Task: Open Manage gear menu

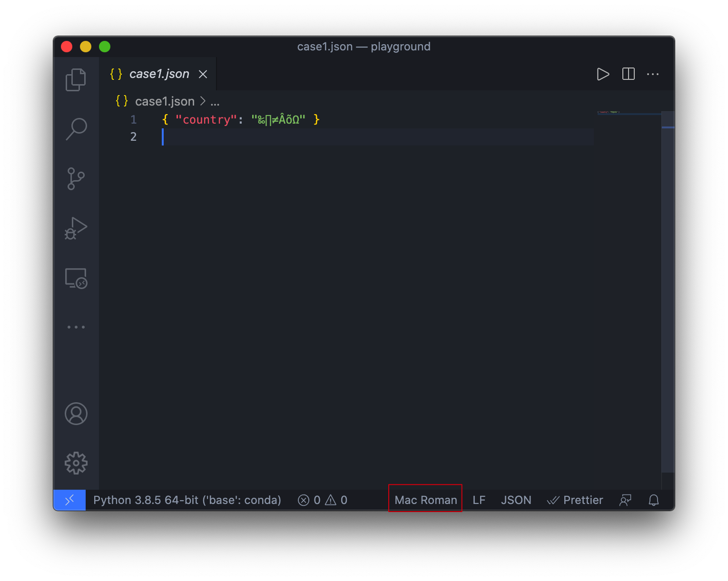Action: tap(76, 463)
